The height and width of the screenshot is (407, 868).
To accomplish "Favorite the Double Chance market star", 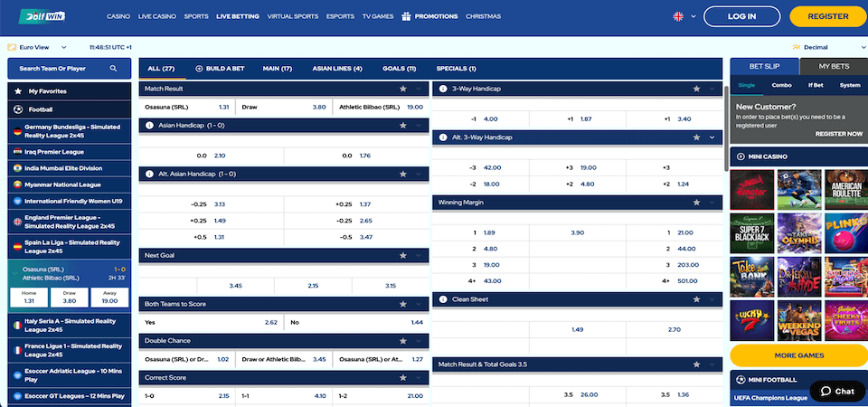I will 403,341.
